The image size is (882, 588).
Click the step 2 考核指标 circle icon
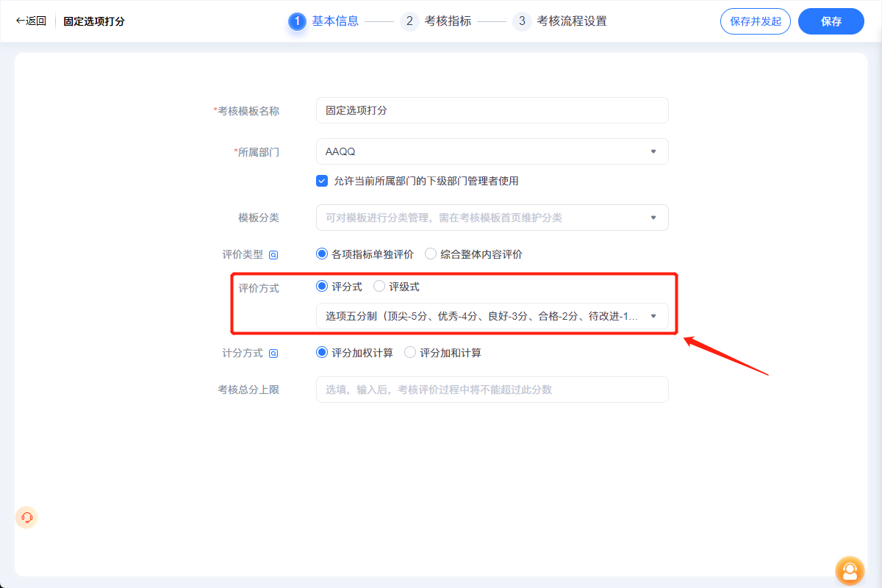click(409, 21)
